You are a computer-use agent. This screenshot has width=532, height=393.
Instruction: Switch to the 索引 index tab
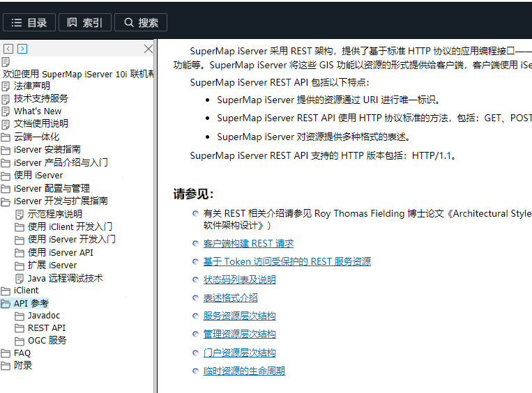(x=85, y=22)
